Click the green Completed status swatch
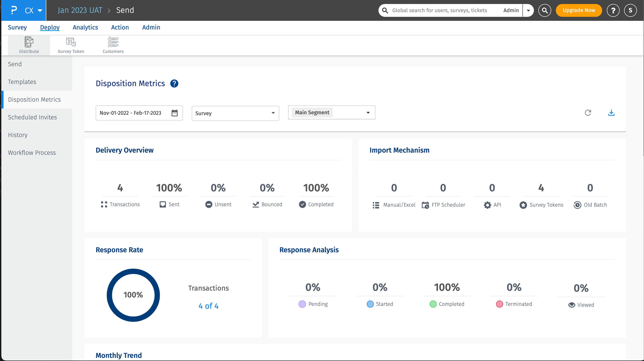 click(433, 304)
